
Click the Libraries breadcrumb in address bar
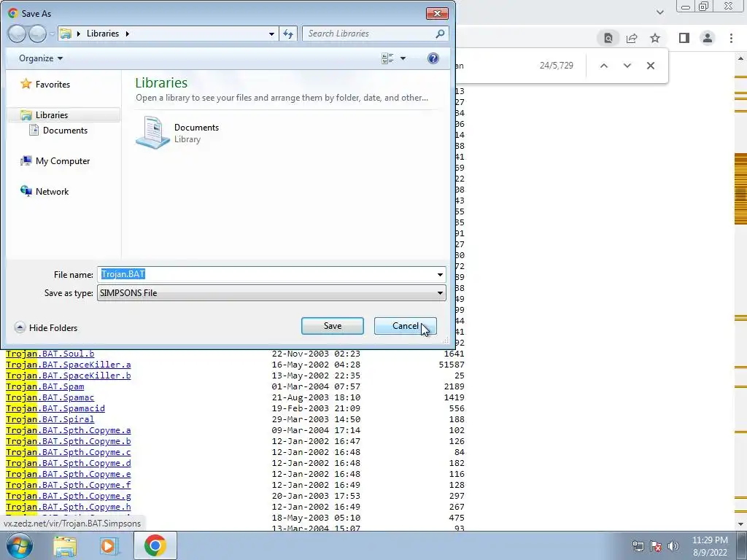(102, 34)
